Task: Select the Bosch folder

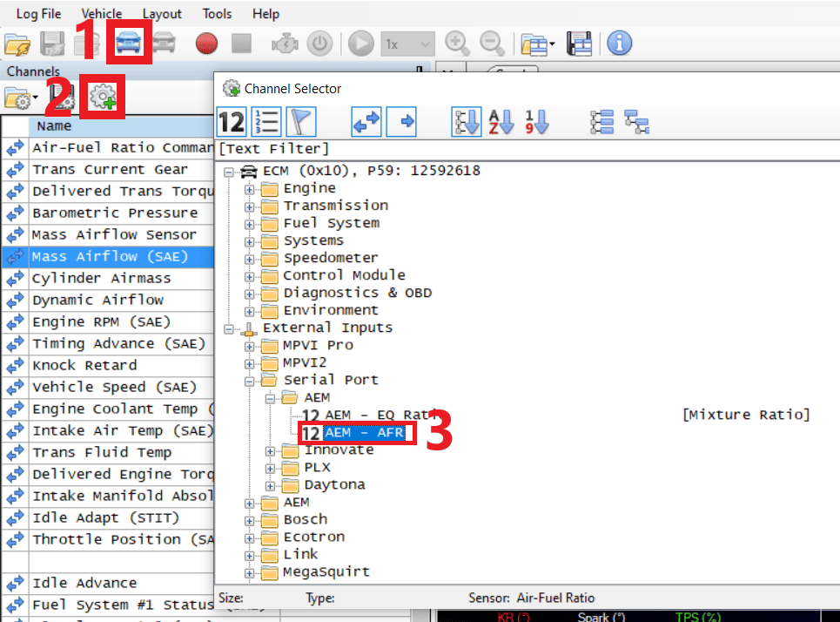Action: 306,519
